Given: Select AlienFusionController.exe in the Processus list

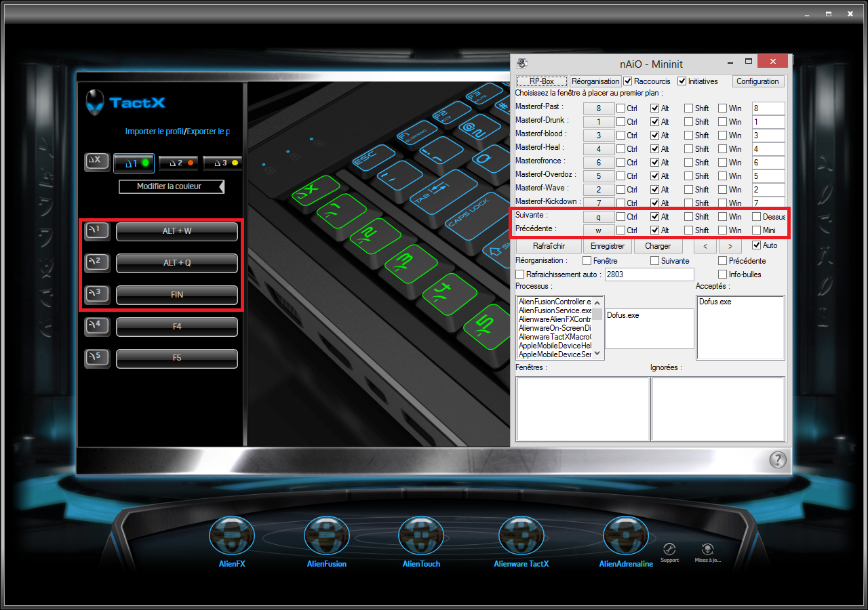Looking at the screenshot, I should click(x=555, y=302).
